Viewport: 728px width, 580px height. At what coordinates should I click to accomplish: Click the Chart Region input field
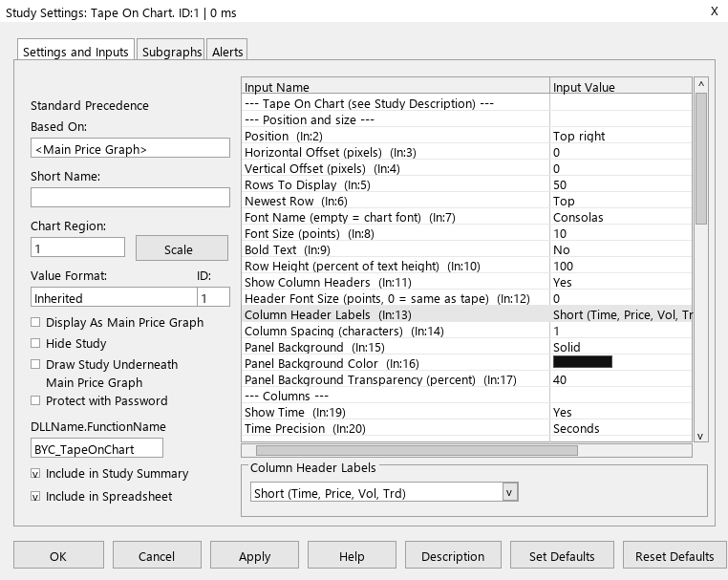[x=77, y=247]
